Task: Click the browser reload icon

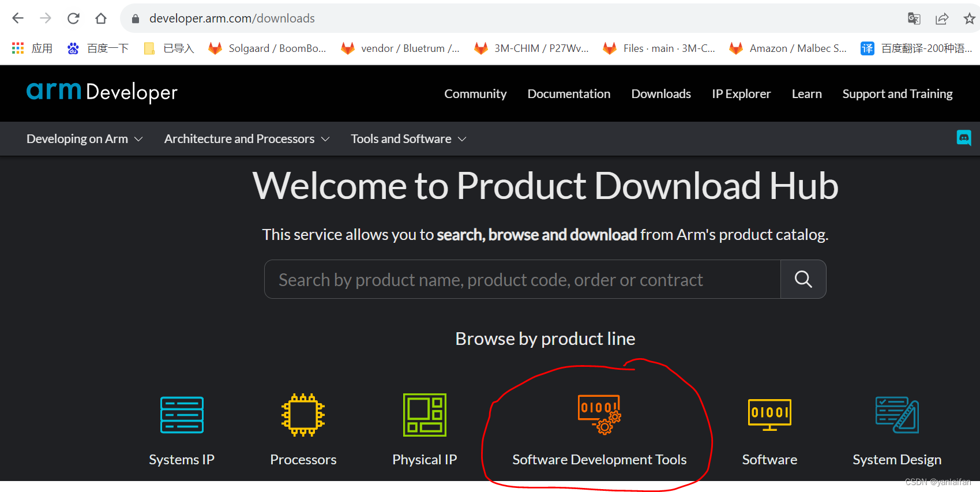Action: [73, 18]
